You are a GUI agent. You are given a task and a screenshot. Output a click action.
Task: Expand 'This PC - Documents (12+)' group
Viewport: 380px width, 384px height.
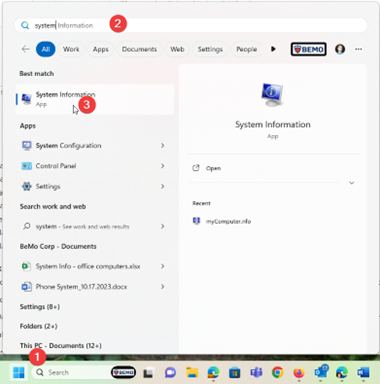pos(60,346)
